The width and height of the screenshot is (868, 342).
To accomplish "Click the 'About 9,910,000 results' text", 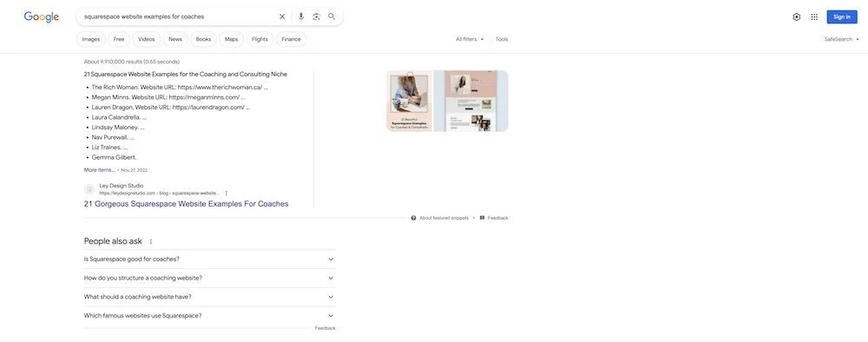I will click(132, 62).
